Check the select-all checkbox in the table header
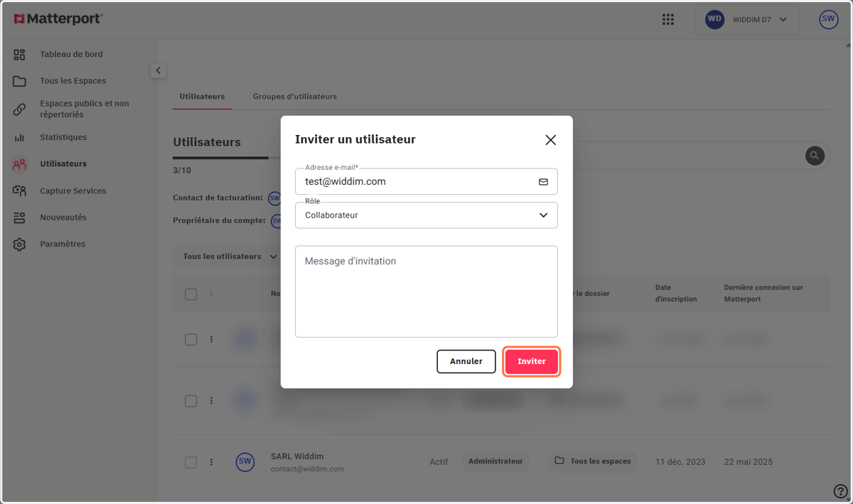The image size is (853, 504). coord(191,294)
